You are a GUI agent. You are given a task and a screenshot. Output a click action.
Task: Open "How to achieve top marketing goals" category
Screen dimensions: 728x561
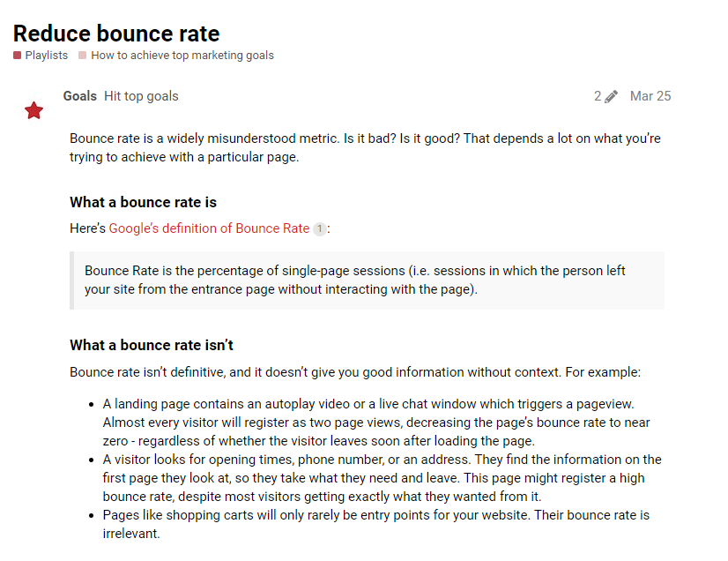click(x=182, y=56)
